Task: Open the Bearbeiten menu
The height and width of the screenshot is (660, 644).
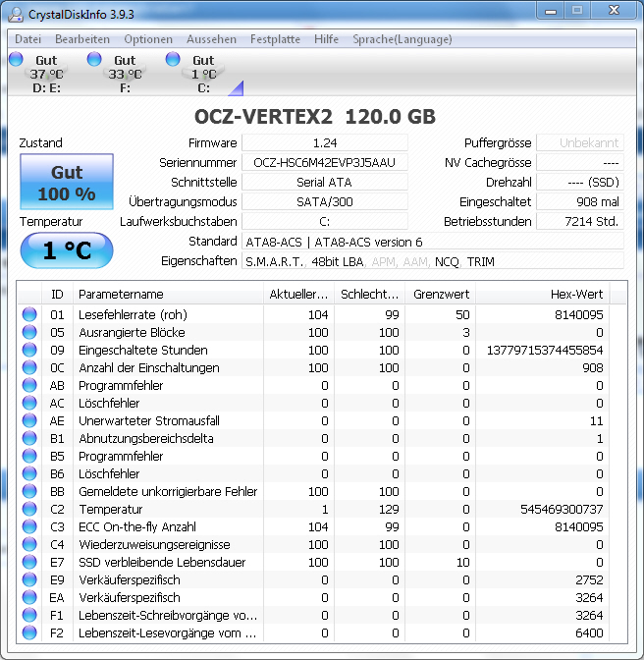Action: click(x=82, y=39)
